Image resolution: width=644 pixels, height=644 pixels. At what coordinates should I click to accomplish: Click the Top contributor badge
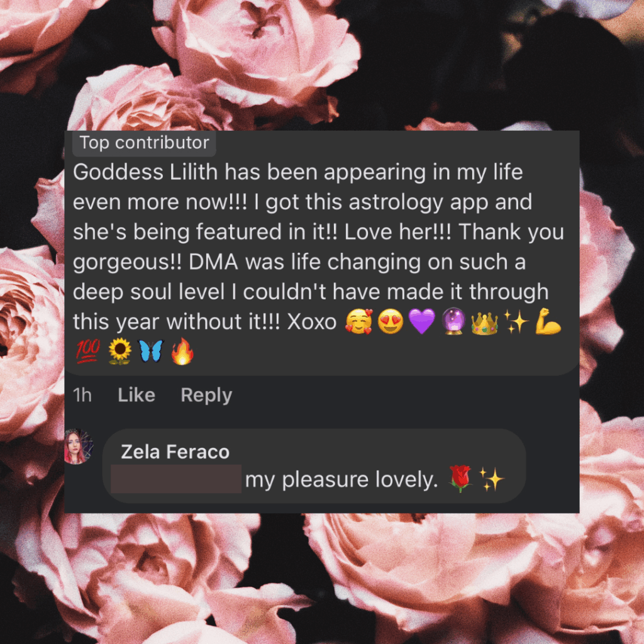[144, 143]
